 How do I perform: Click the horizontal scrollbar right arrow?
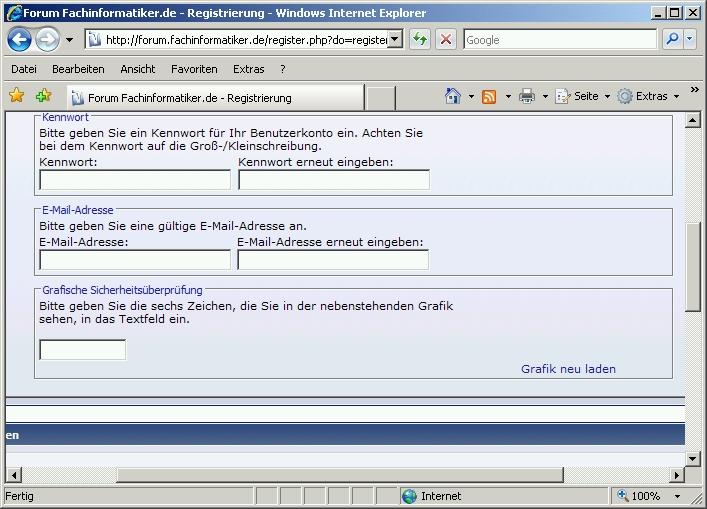(677, 474)
